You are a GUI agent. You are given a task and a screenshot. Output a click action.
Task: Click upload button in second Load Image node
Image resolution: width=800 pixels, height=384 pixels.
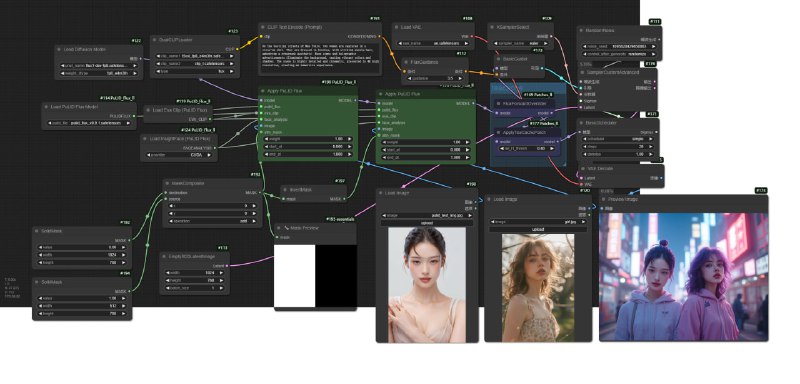(x=538, y=229)
